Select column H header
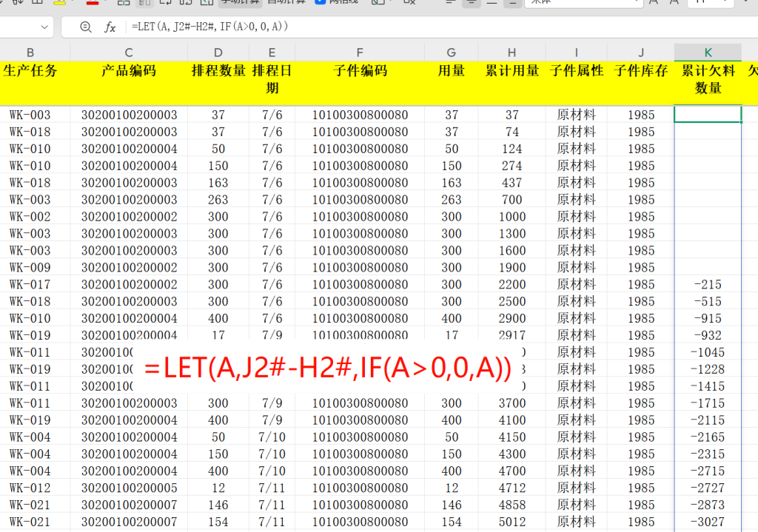This screenshot has width=758, height=532. point(512,53)
